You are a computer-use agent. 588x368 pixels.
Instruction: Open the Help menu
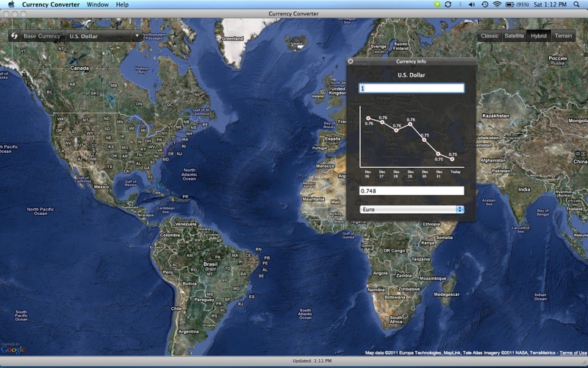(122, 4)
